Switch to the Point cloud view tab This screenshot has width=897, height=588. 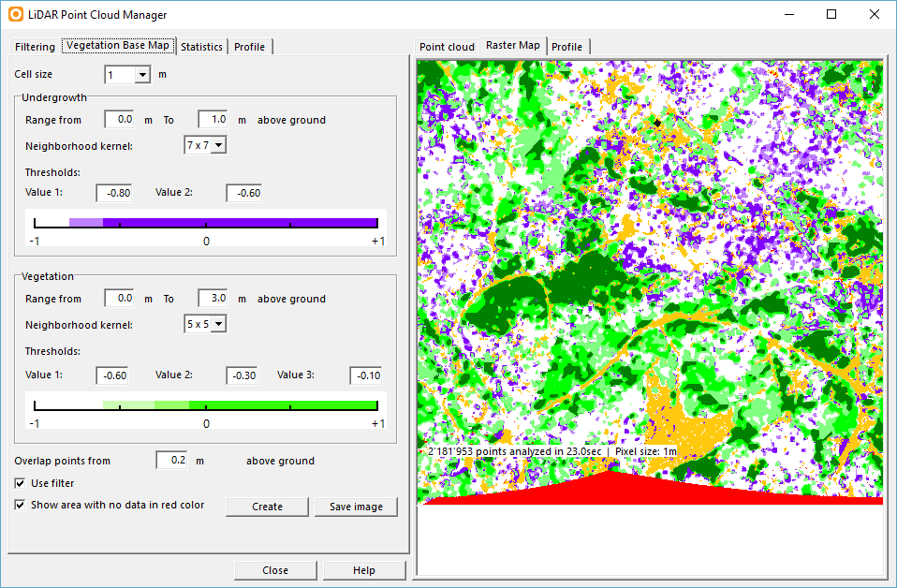coord(447,47)
